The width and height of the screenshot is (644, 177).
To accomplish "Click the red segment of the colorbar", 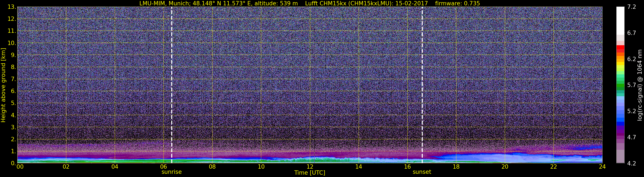I will pos(620,47).
